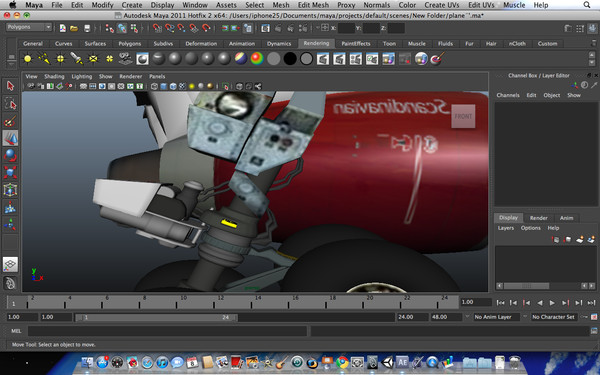Open the viewport Lighting menu
The image size is (600, 375).
tap(82, 77)
